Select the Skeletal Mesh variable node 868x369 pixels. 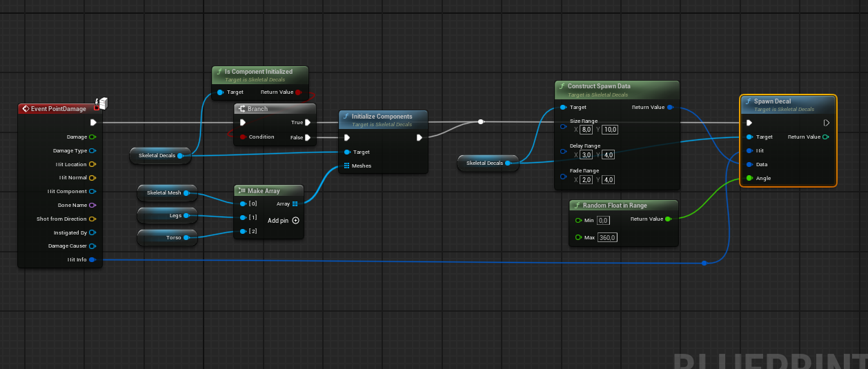pos(166,192)
